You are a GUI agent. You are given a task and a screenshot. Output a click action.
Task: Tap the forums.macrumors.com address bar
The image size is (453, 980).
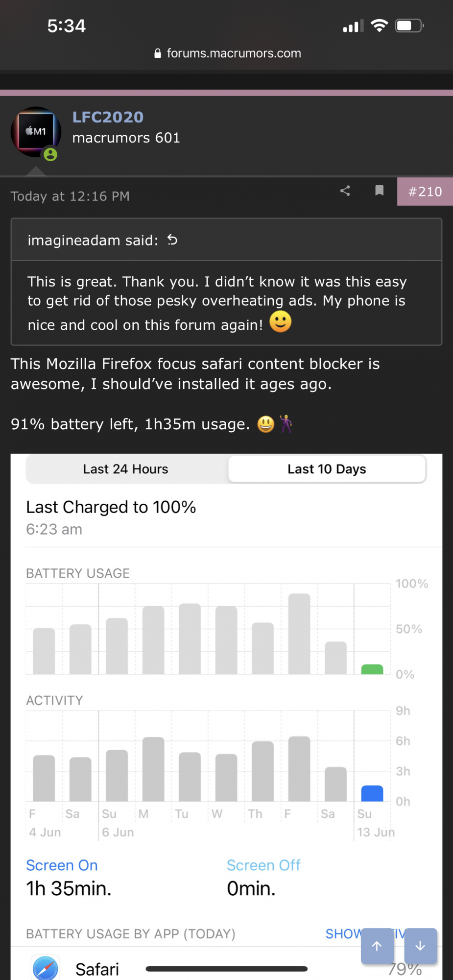228,53
